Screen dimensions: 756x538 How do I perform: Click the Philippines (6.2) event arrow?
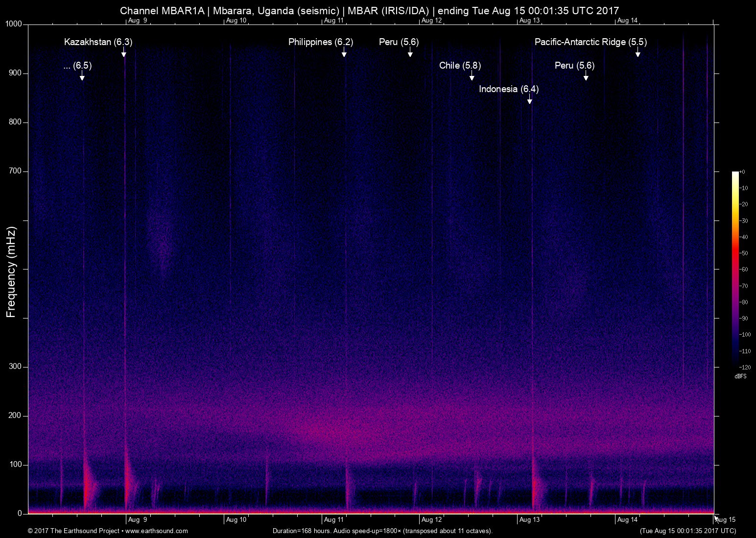[x=344, y=53]
